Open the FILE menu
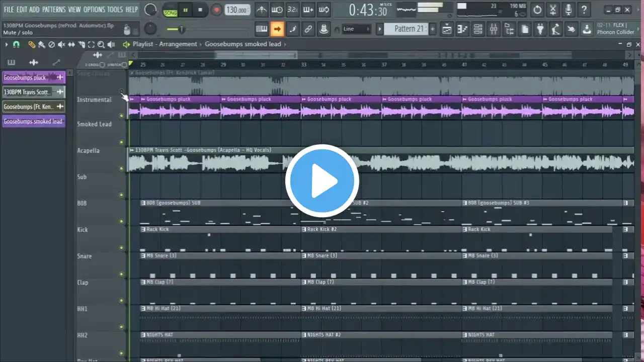 9,10
